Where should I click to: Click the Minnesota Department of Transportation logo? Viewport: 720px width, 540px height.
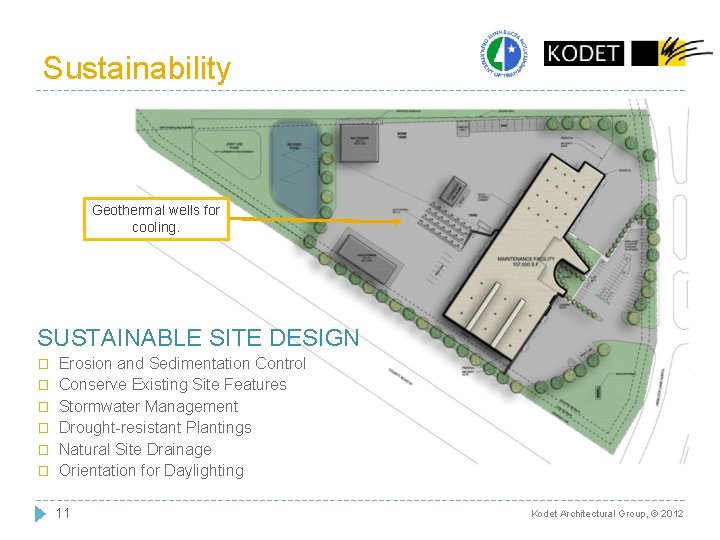504,53
